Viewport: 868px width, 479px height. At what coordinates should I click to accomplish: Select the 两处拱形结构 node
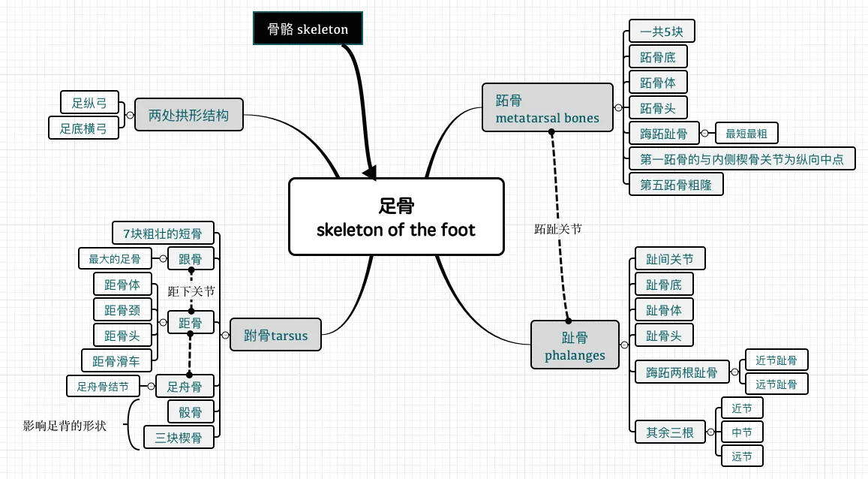coord(189,115)
